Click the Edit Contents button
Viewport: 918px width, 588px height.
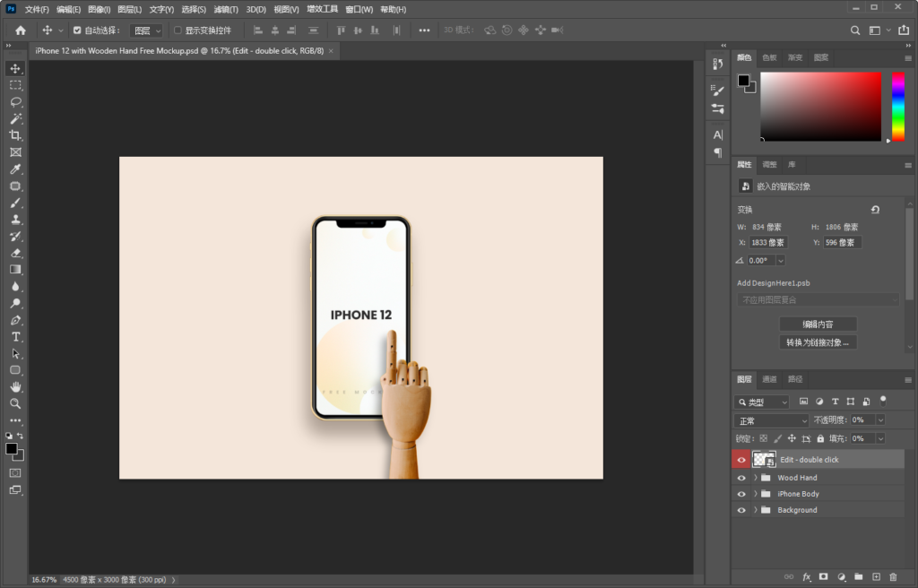tap(818, 324)
